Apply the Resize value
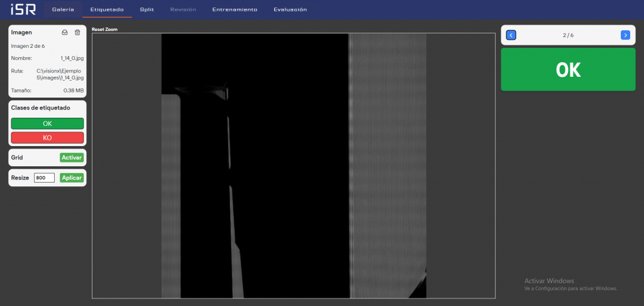This screenshot has height=306, width=644. click(72, 178)
